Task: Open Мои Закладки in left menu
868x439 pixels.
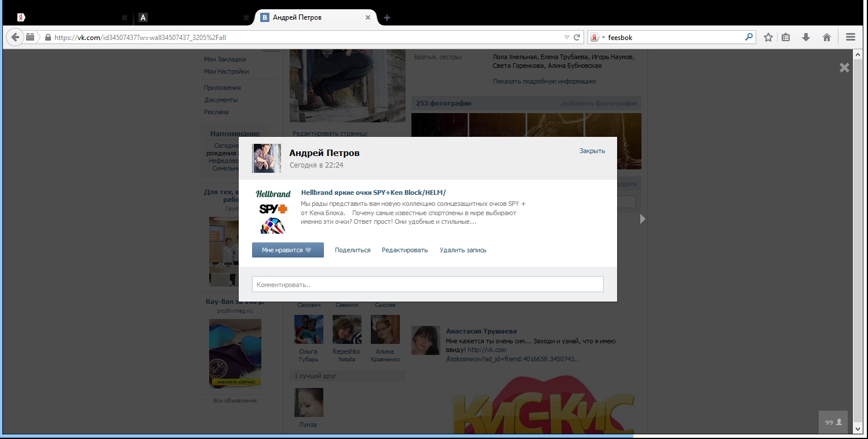Action: tap(225, 59)
